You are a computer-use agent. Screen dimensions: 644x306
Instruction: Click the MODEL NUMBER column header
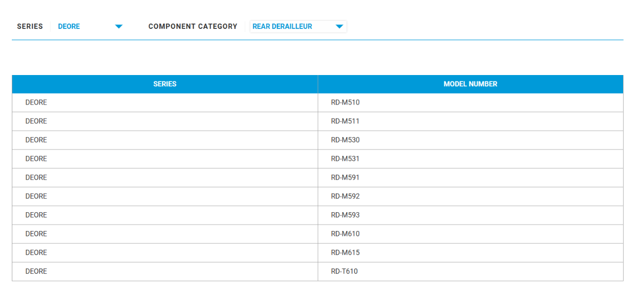[x=470, y=84]
